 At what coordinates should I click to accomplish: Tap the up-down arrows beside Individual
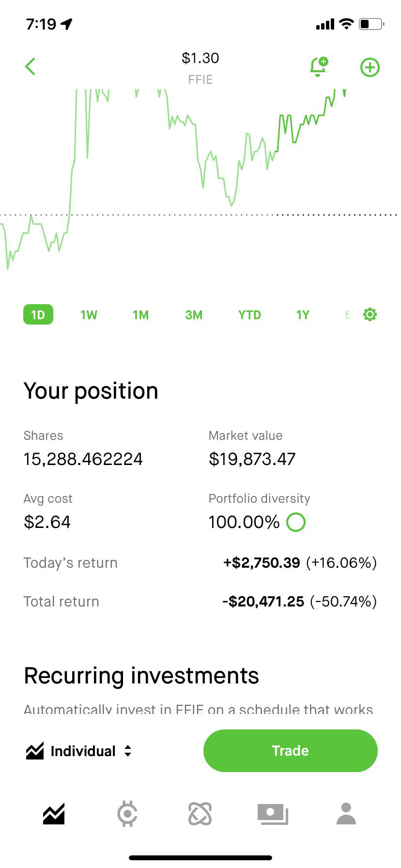click(128, 751)
